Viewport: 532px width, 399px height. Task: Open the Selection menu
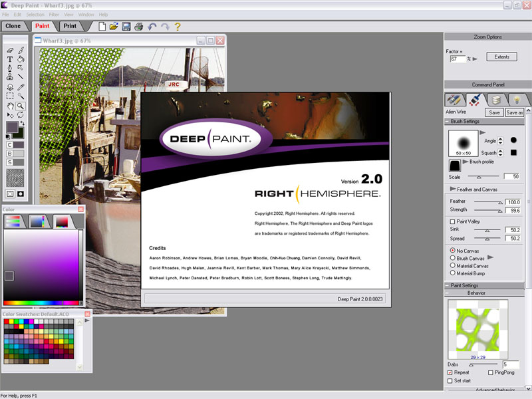click(x=35, y=15)
